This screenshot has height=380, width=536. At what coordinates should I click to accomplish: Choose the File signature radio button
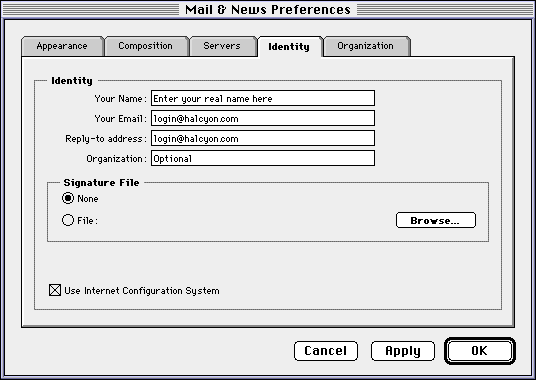tap(68, 220)
